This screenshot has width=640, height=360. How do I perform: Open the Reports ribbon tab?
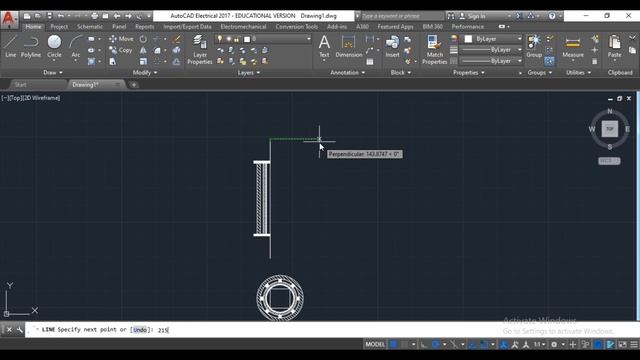(x=144, y=27)
